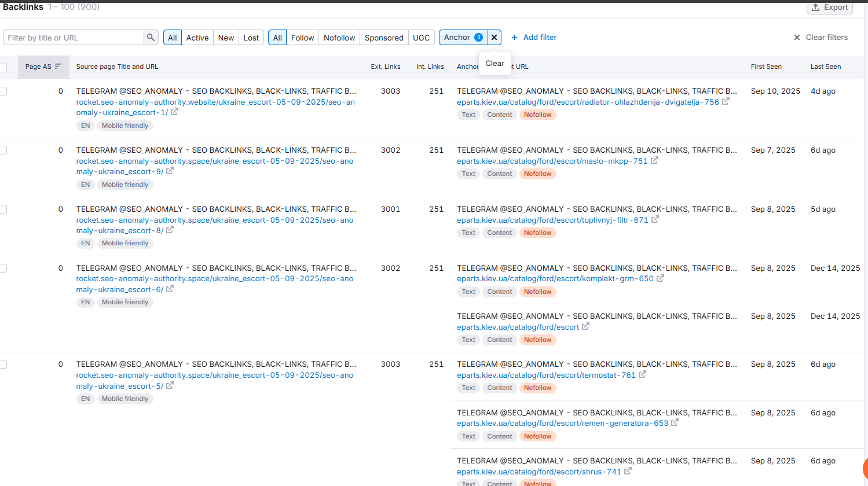Viewport: 868px width, 486px height.
Task: Filter by Sponsored links
Action: coord(384,38)
